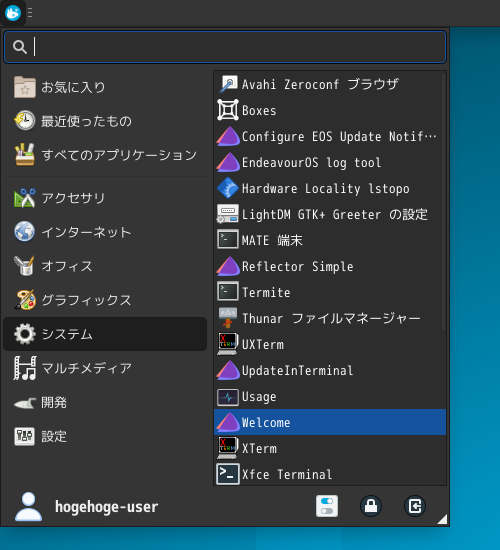This screenshot has width=500, height=550.
Task: Lock the screen with padlock button
Action: (x=371, y=506)
